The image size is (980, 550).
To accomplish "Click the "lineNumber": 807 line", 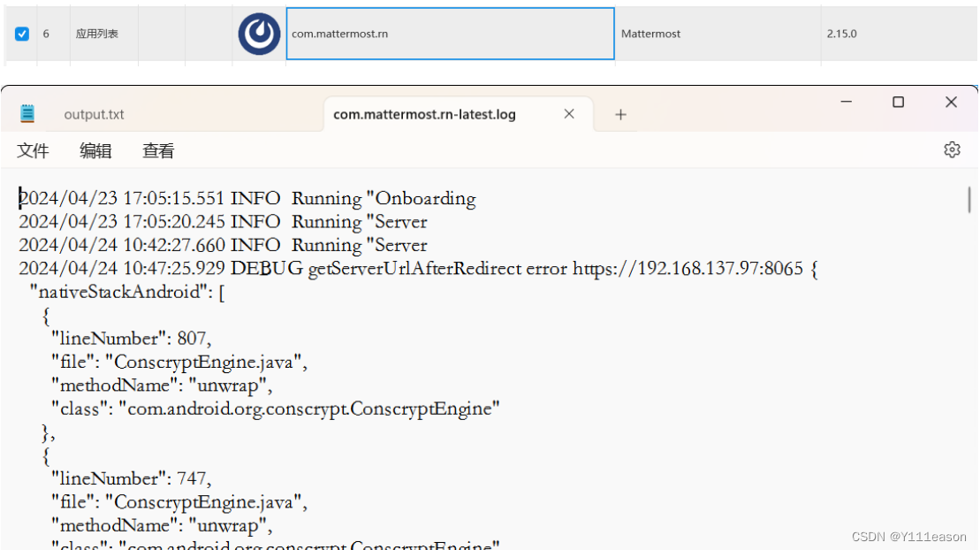I will coord(132,339).
